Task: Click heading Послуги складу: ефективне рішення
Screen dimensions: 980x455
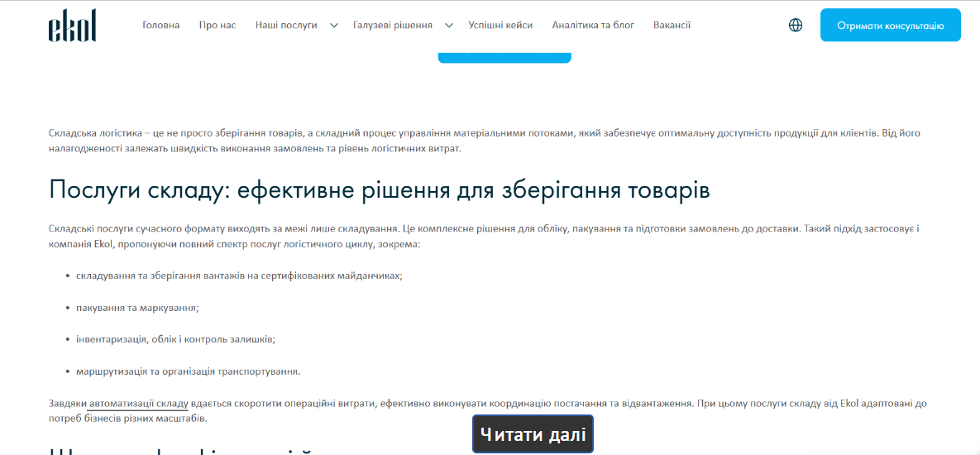Action: [x=380, y=189]
